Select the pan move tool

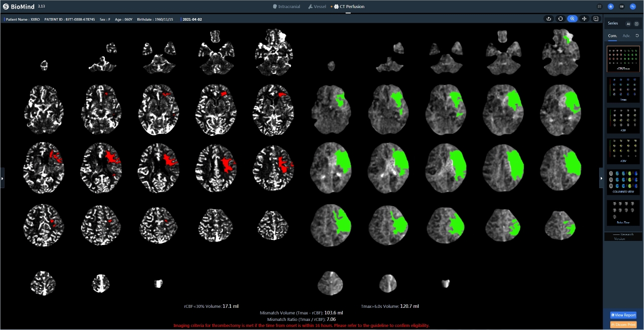tap(584, 19)
